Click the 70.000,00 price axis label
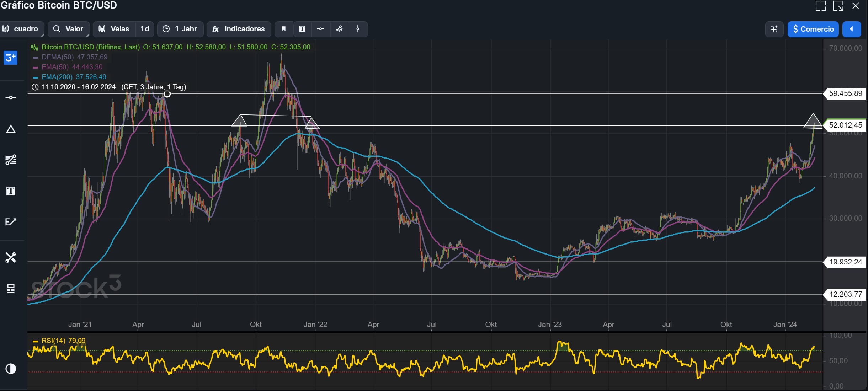868x391 pixels. (846, 48)
